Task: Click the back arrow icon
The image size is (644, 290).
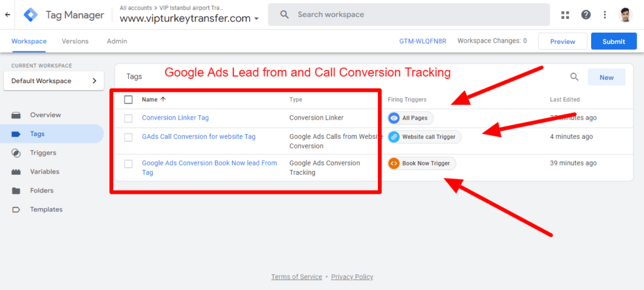Action: tap(8, 15)
